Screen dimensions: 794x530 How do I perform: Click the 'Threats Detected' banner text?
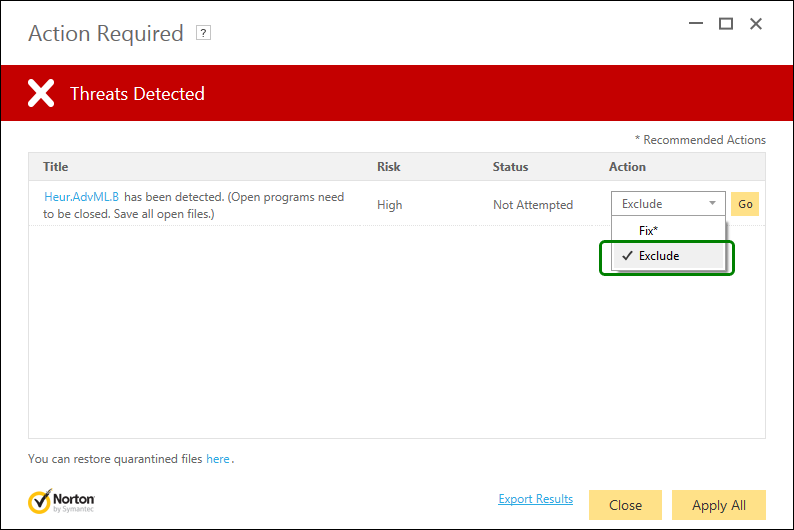pos(137,94)
